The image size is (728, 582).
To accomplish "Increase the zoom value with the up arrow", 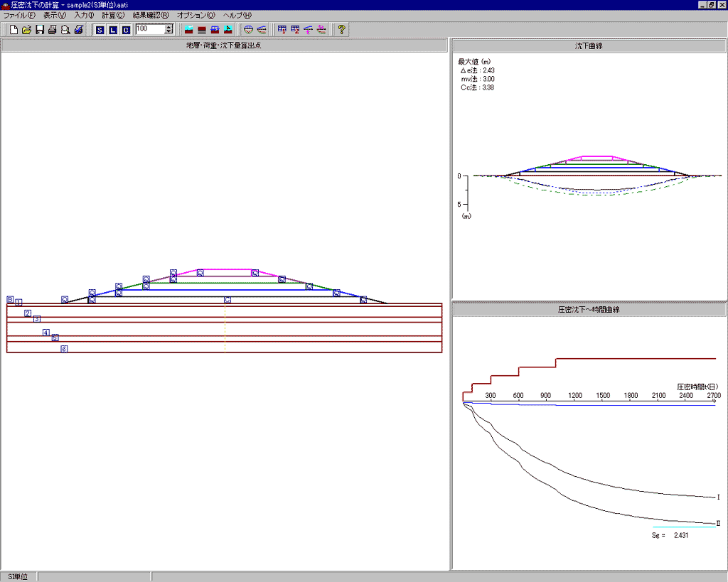I will 168,27.
